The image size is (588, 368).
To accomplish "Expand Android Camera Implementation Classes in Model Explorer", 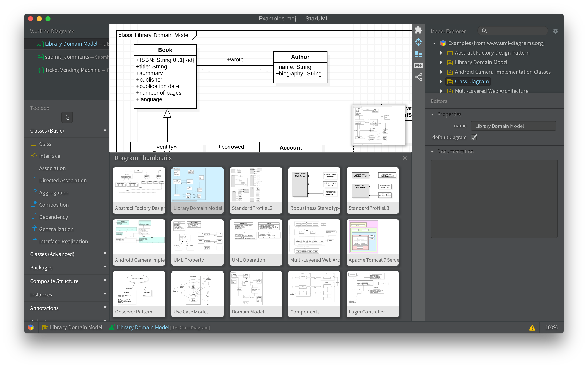I will coord(441,72).
